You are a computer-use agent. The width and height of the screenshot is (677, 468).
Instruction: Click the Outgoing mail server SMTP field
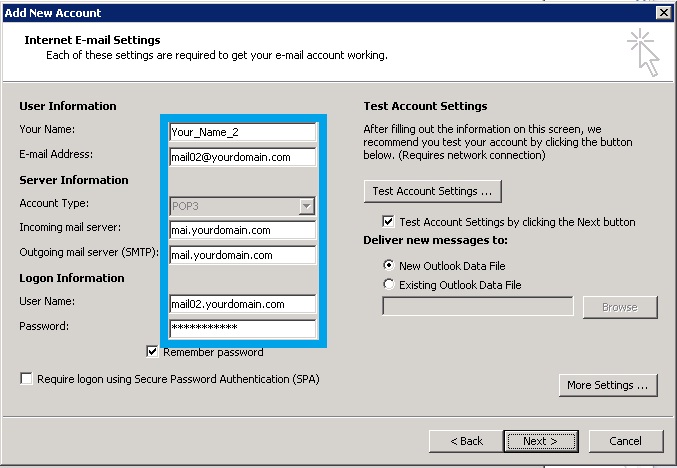242,255
